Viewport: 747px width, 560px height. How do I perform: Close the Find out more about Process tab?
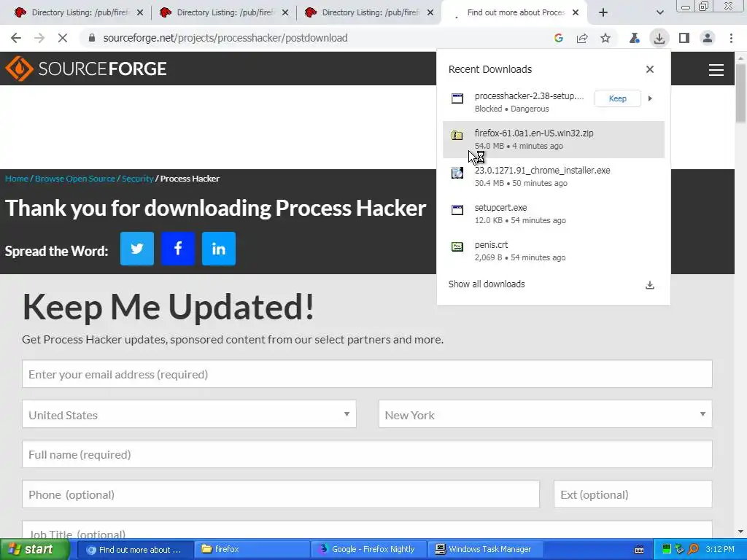[x=576, y=13]
